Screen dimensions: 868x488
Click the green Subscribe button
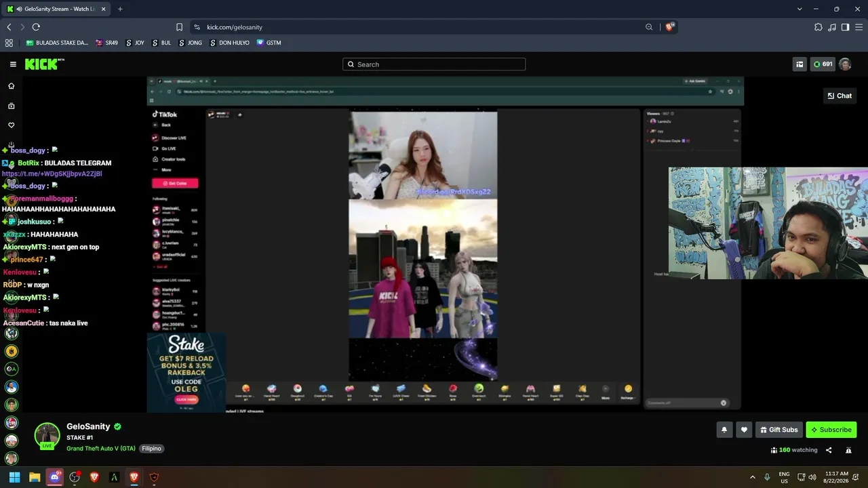pyautogui.click(x=831, y=430)
